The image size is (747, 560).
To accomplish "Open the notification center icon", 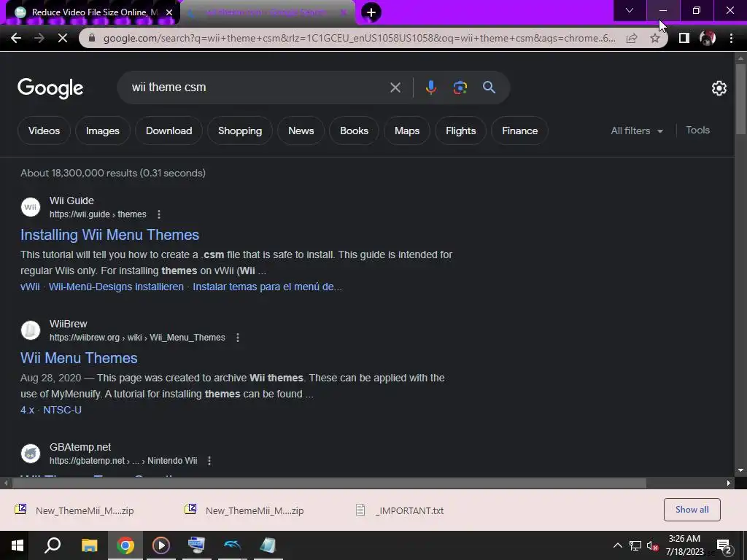I will pyautogui.click(x=724, y=545).
